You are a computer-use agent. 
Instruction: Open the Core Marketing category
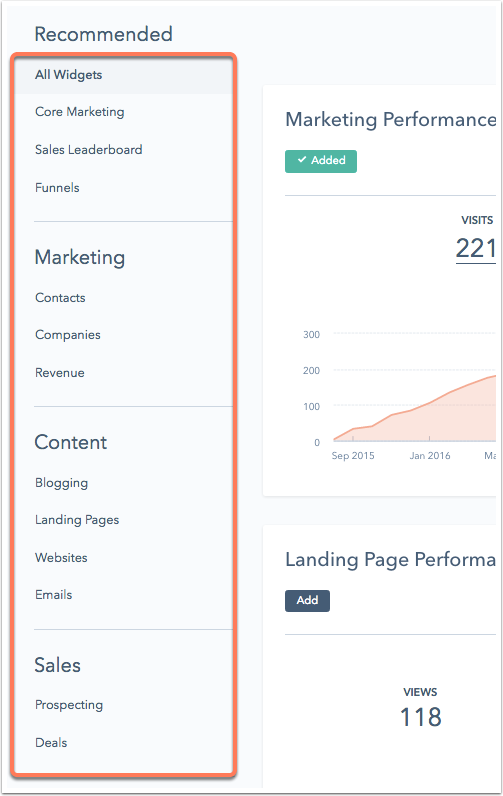pyautogui.click(x=79, y=112)
